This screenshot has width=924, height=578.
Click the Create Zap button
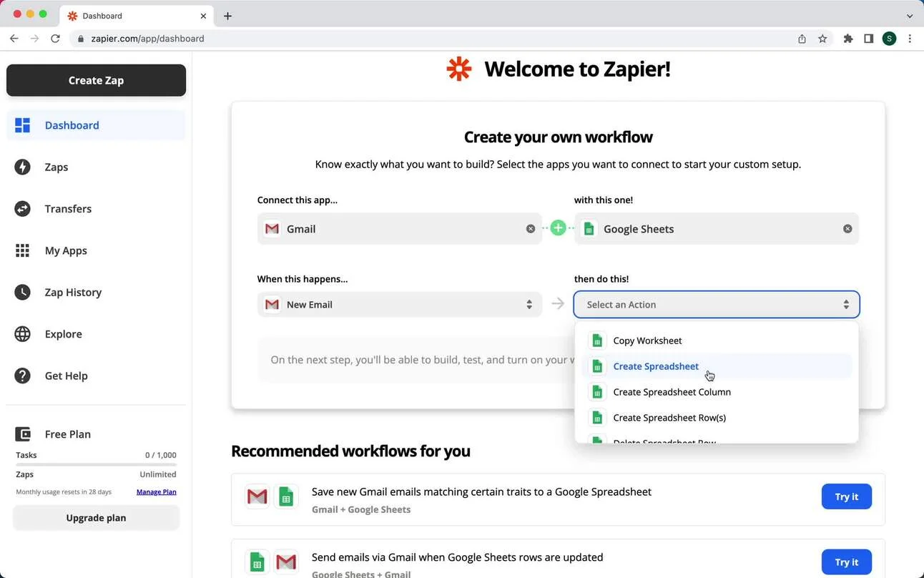[96, 80]
